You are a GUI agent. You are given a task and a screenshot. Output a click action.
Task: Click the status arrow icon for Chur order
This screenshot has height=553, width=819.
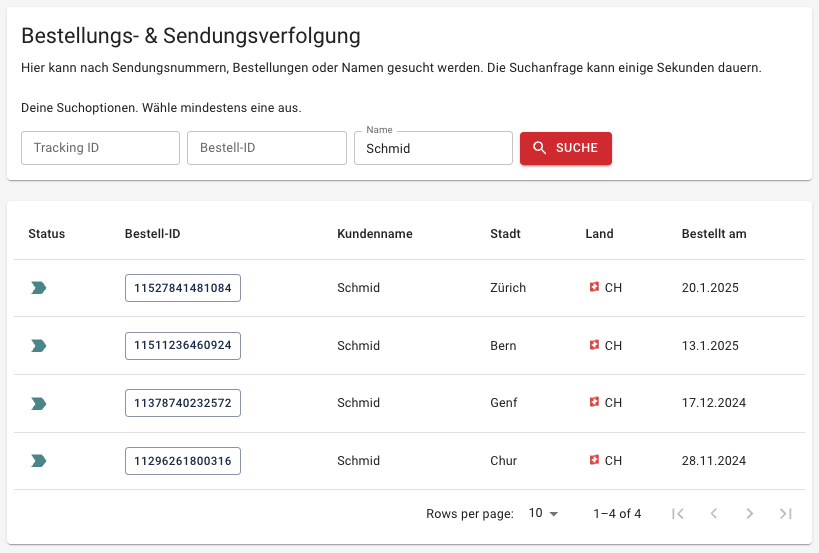point(39,461)
